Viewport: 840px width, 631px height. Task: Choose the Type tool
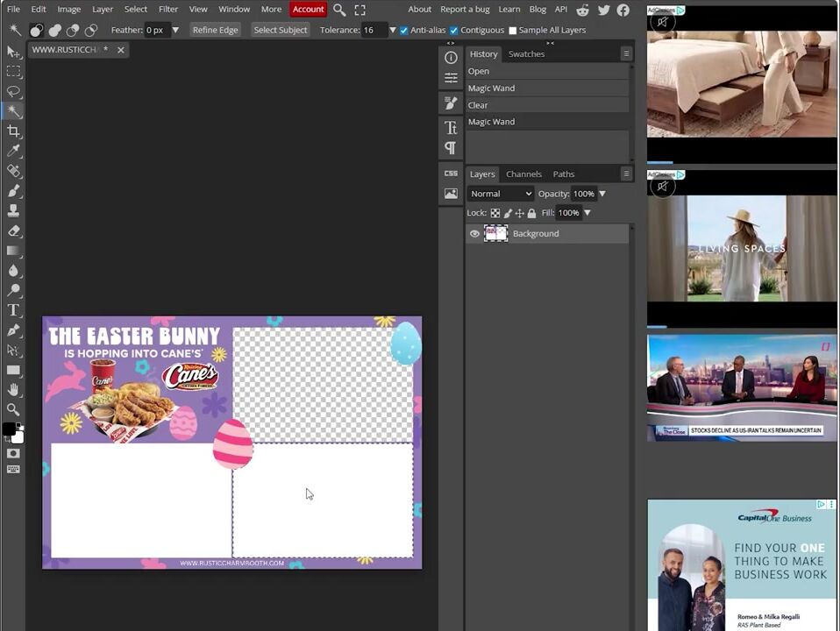click(x=13, y=309)
